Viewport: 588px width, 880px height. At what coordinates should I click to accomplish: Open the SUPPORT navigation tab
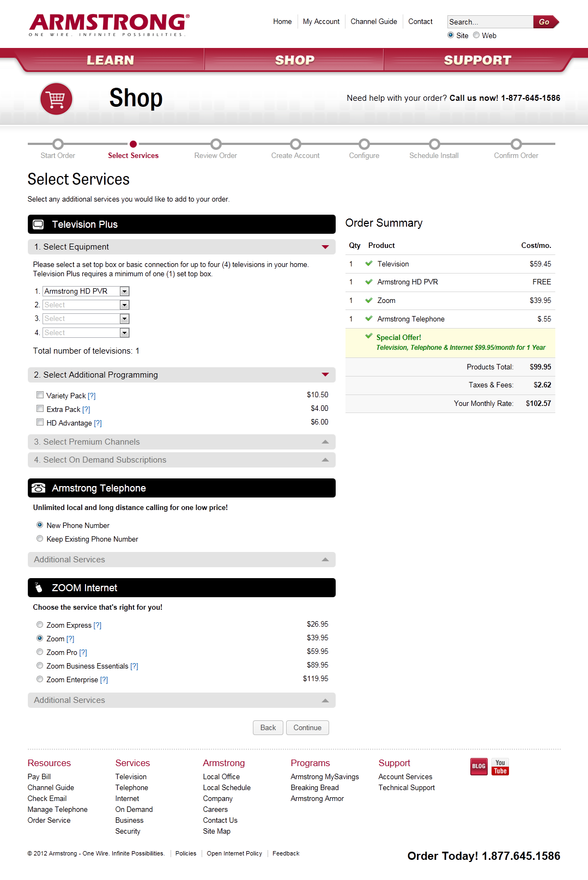pos(477,60)
